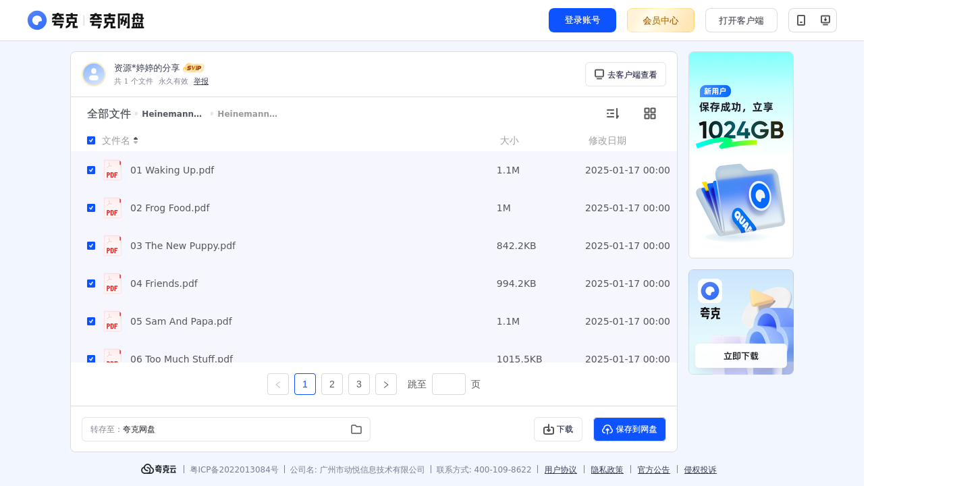
Task: Open the 官方公告 link
Action: coord(654,470)
